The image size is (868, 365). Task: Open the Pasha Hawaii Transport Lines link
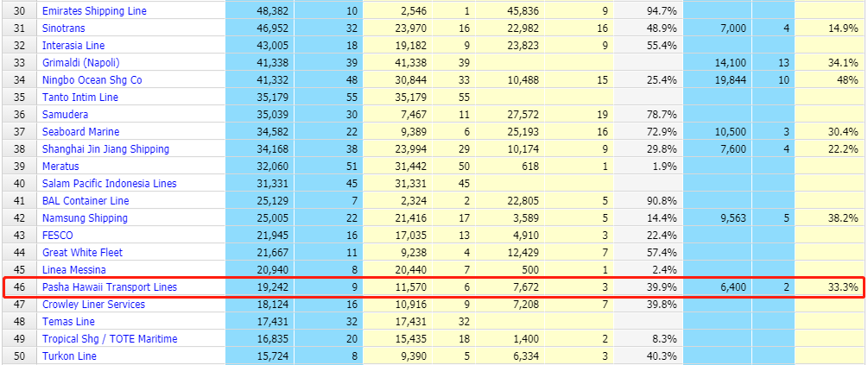[x=110, y=287]
